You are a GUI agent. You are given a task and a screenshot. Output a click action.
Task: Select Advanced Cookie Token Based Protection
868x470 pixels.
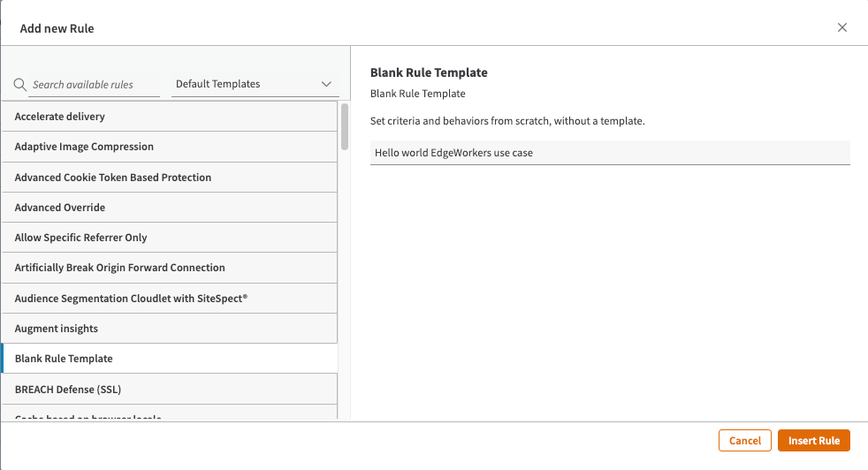169,178
